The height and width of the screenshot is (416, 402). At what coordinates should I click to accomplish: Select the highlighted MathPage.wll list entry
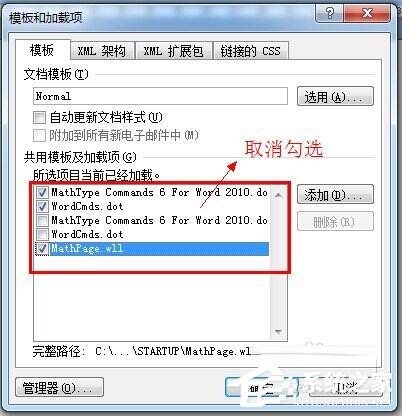point(159,249)
